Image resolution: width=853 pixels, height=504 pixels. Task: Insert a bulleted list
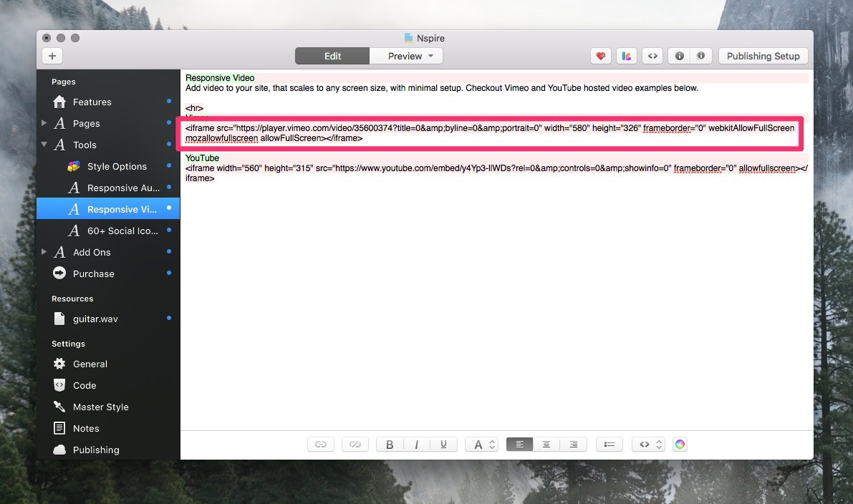click(x=609, y=445)
